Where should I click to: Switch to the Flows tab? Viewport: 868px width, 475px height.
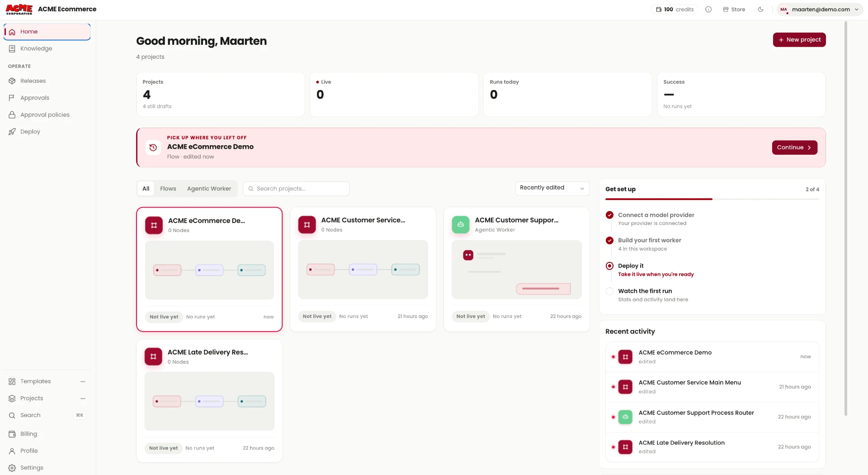(168, 189)
